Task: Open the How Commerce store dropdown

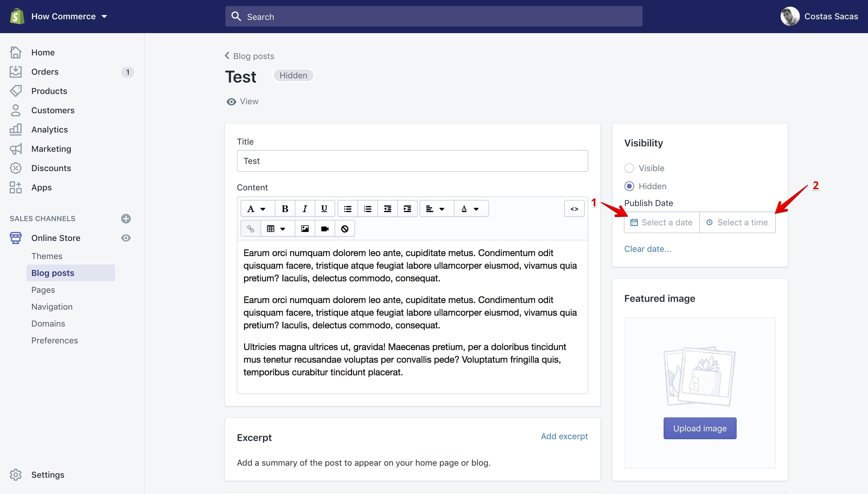Action: point(69,16)
